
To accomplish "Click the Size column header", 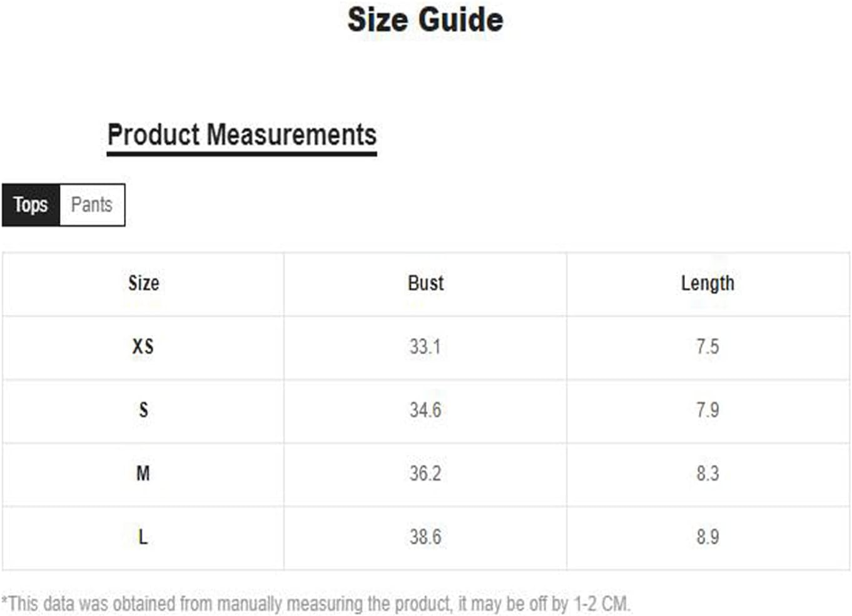I will click(x=143, y=283).
